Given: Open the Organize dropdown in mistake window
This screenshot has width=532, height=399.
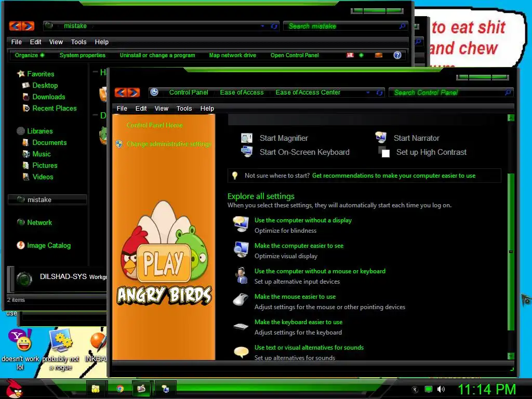Looking at the screenshot, I should click(29, 55).
